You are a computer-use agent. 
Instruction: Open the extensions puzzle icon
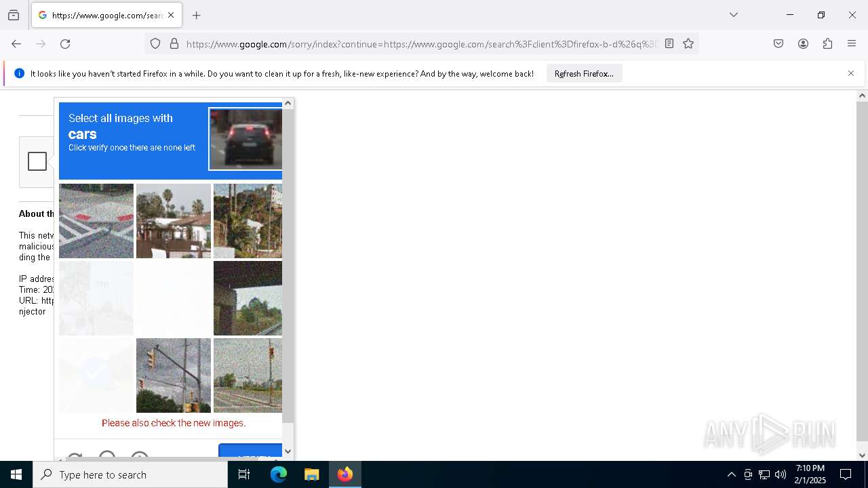tap(827, 44)
